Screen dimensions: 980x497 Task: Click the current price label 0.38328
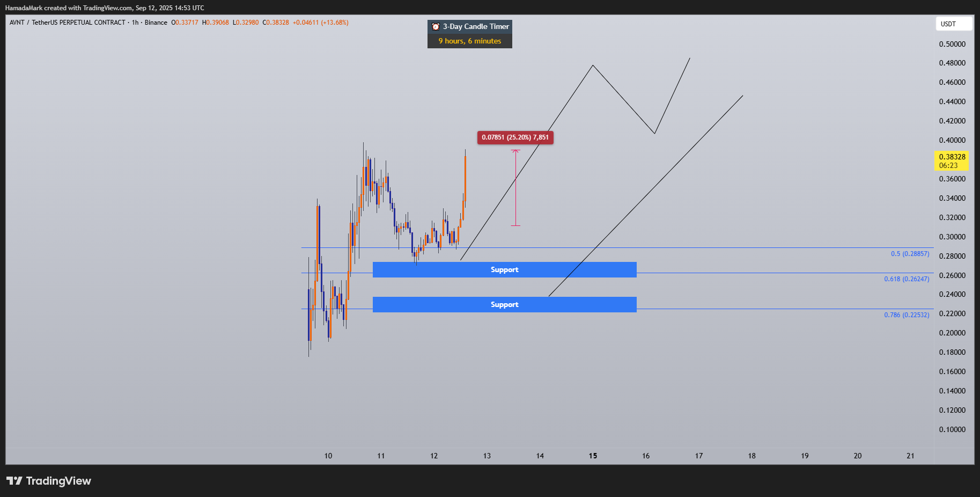click(x=952, y=157)
